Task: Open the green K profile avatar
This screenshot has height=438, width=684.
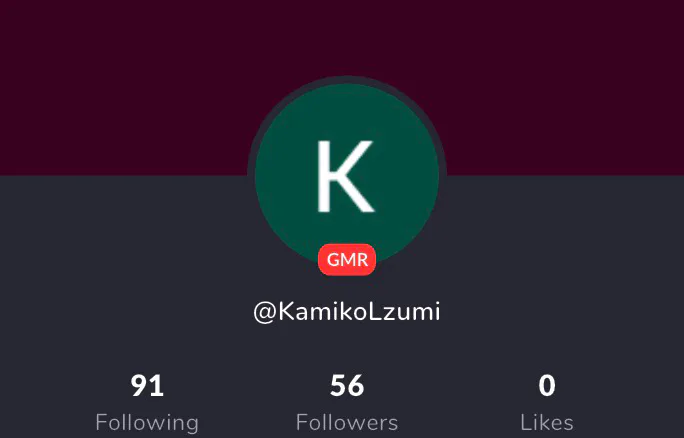Action: tap(347, 175)
